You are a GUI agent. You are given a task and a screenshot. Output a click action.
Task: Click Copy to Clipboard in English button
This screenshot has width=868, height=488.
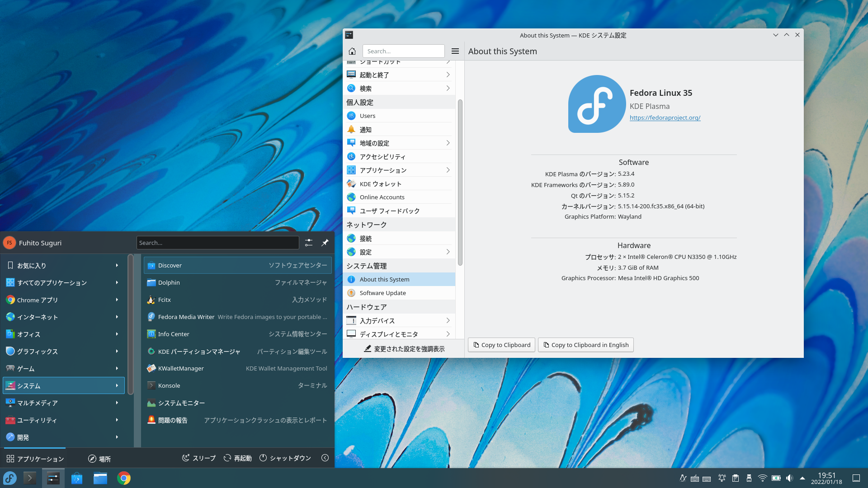click(585, 345)
